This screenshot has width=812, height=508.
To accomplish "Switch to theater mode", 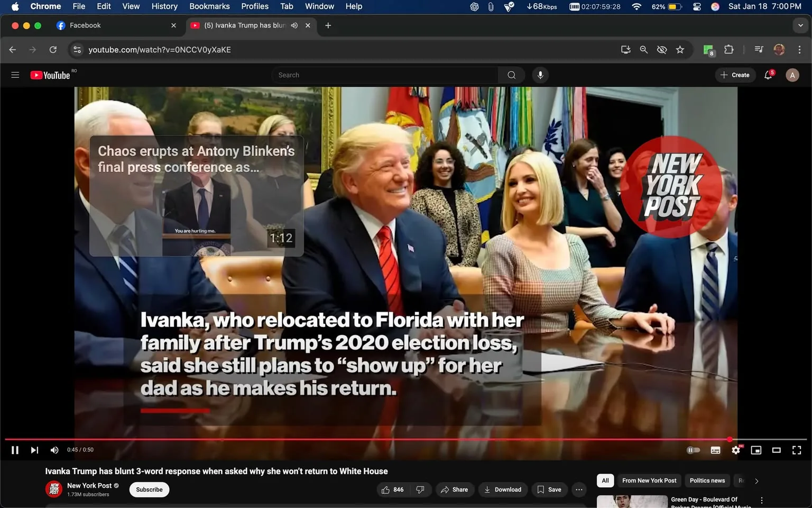I will (x=776, y=450).
